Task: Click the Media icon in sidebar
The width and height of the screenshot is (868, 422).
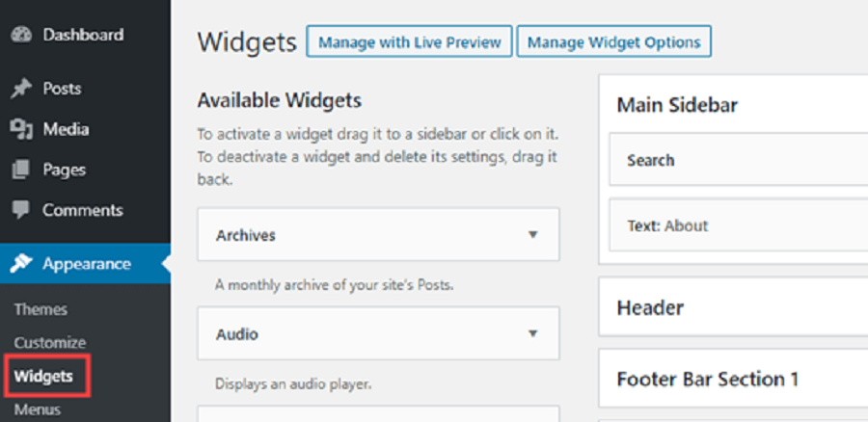Action: 21,129
